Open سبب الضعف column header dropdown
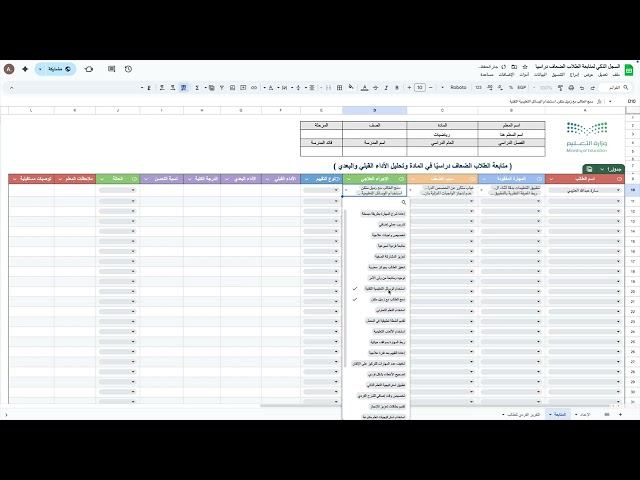The width and height of the screenshot is (640, 480). tap(413, 179)
